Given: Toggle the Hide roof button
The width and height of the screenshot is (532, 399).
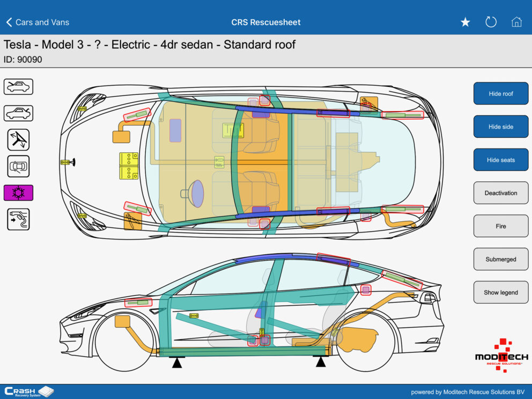Looking at the screenshot, I should coord(500,94).
